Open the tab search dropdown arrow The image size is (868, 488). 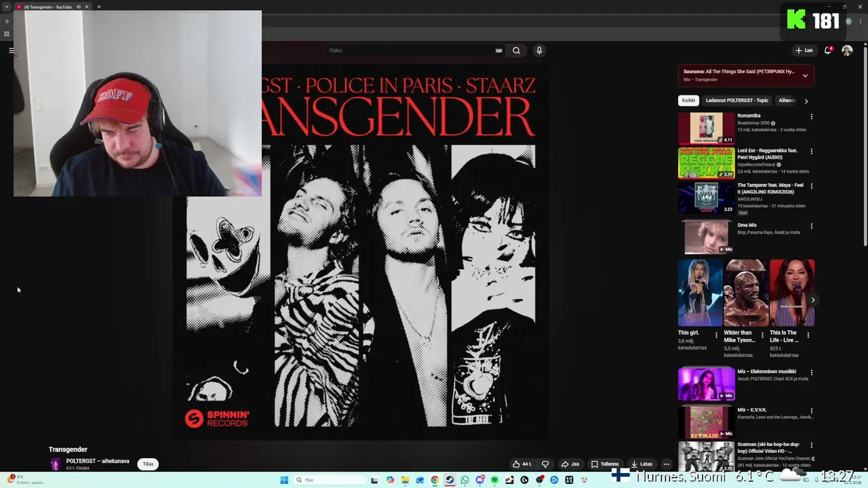pos(7,7)
